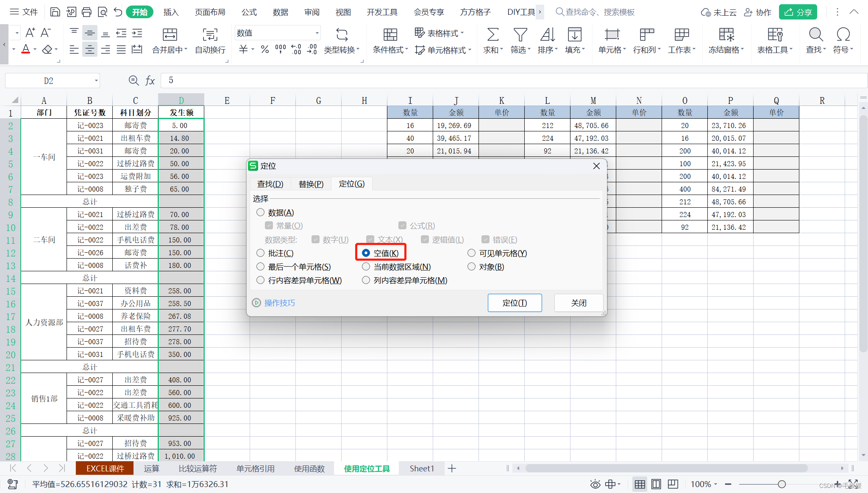The height and width of the screenshot is (493, 868).
Task: Click the Merge and Center icon
Action: click(x=170, y=34)
